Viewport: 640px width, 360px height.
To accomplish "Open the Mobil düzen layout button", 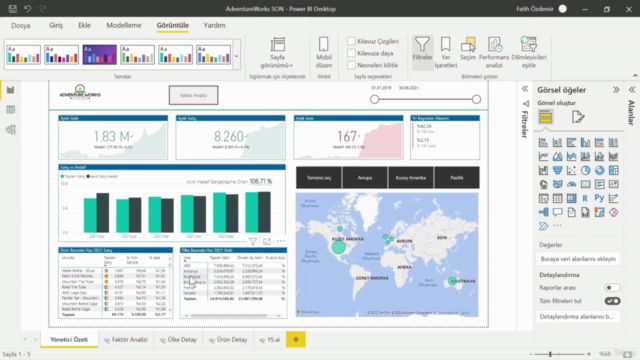I will [324, 52].
